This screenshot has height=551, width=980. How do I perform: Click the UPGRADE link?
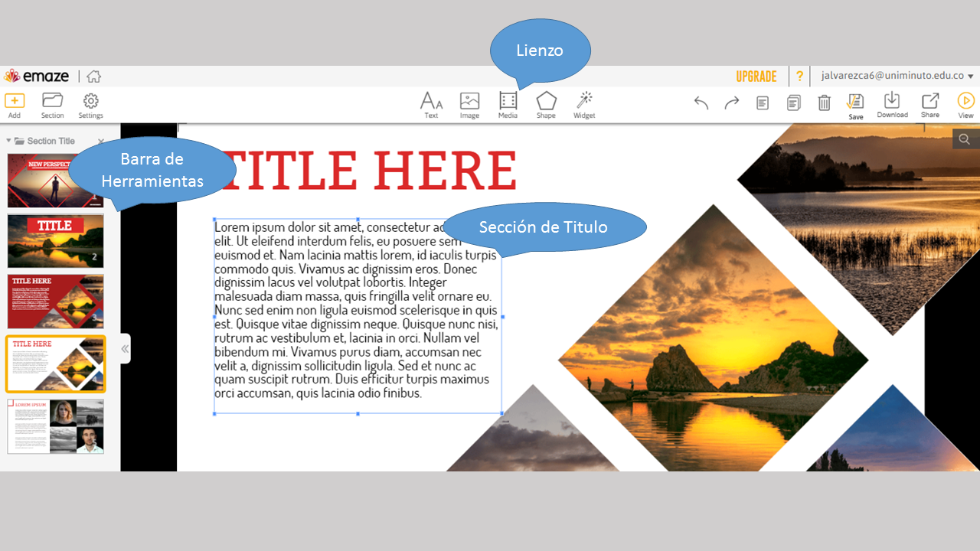[756, 77]
